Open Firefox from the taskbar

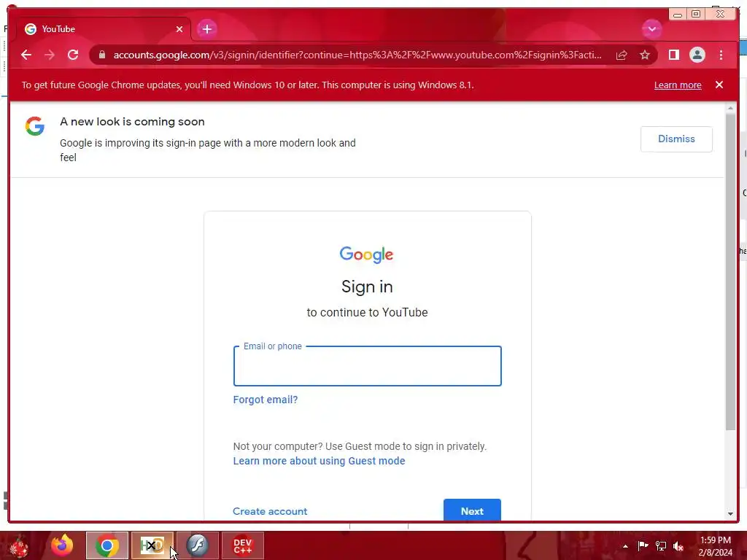63,545
